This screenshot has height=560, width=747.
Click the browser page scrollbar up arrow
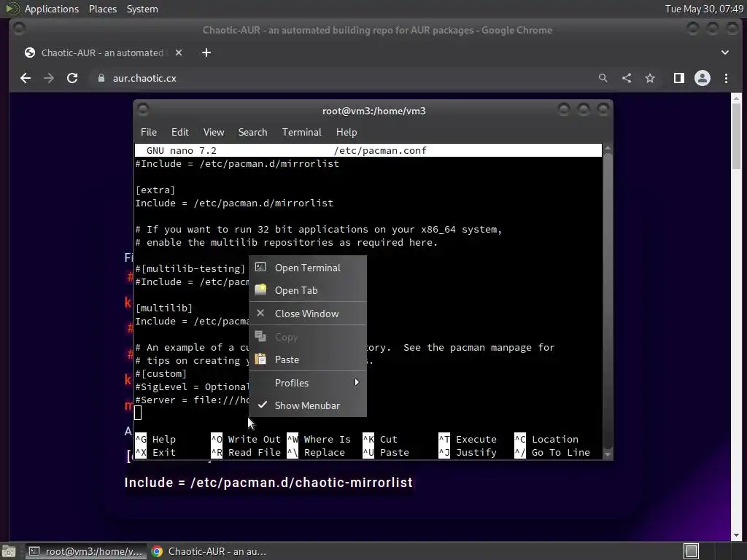tap(737, 98)
